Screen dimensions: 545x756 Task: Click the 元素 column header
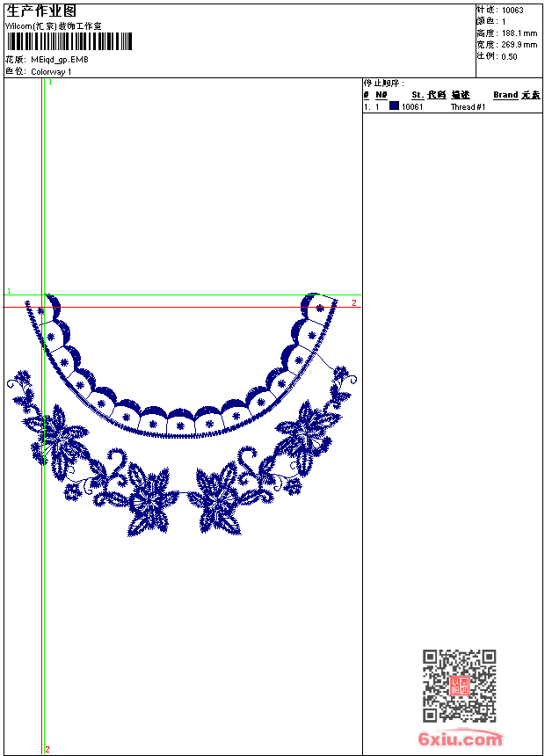tap(531, 95)
